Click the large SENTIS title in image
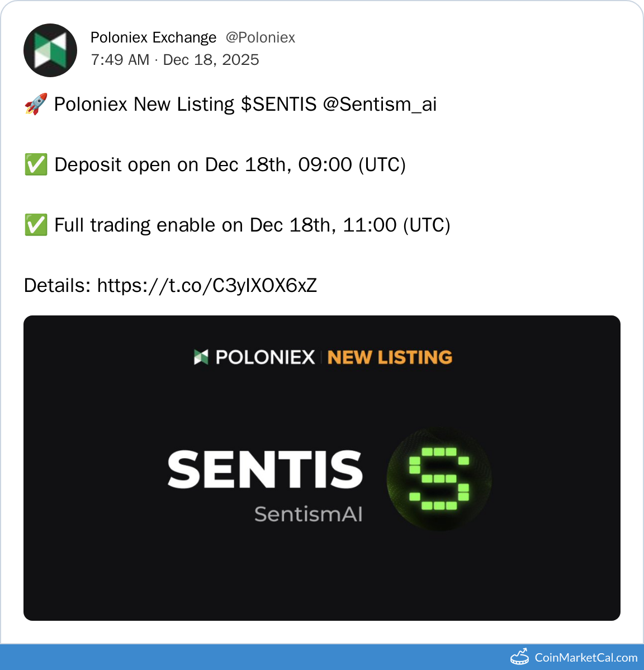The image size is (644, 670). click(265, 469)
